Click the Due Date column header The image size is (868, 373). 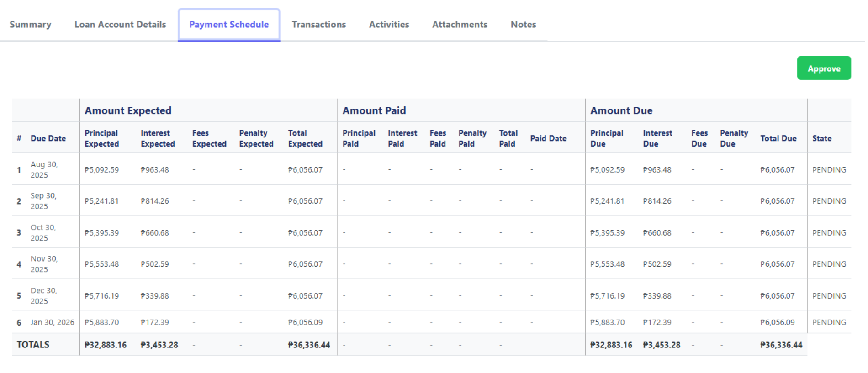(48, 138)
